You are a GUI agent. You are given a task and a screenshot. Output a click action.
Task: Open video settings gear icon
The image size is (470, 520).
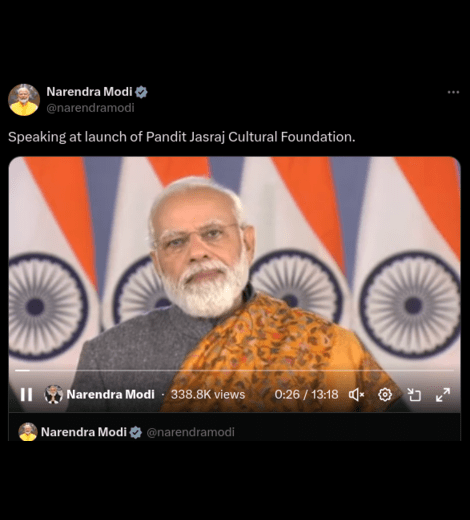coord(385,395)
